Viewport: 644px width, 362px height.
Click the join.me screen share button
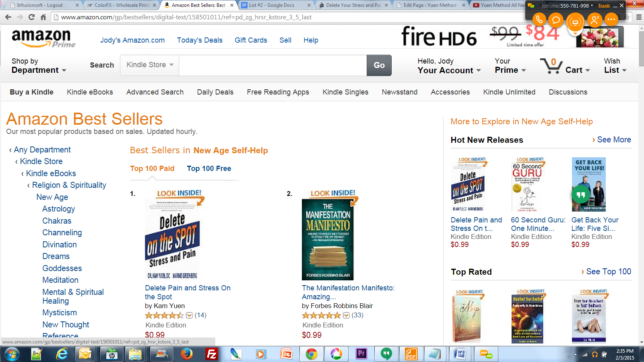(575, 22)
